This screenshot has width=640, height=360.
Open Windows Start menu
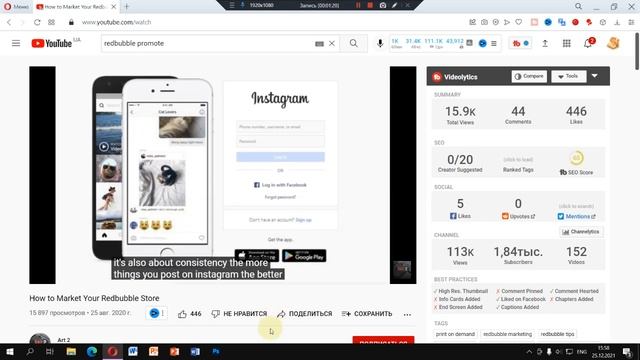[x=10, y=351]
